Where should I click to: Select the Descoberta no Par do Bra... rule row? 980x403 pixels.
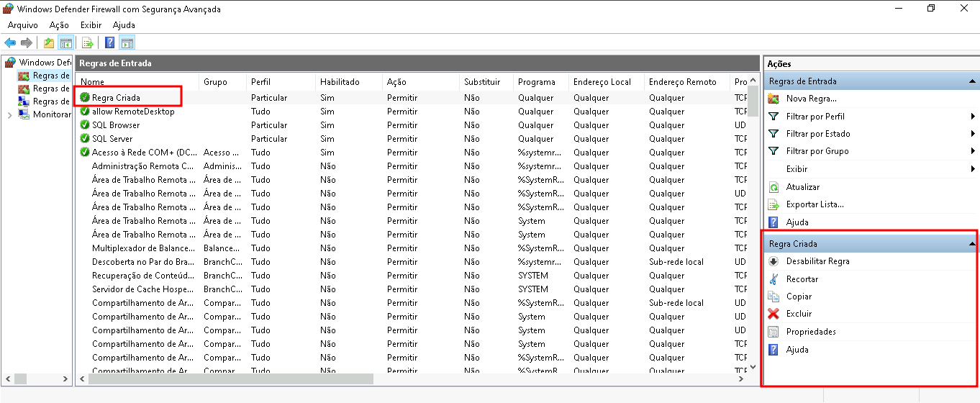413,262
